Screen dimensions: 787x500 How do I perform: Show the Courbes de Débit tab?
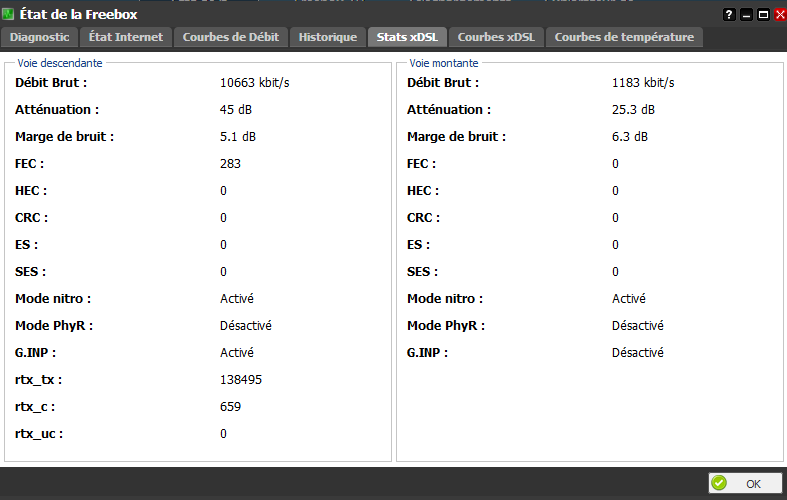(231, 37)
